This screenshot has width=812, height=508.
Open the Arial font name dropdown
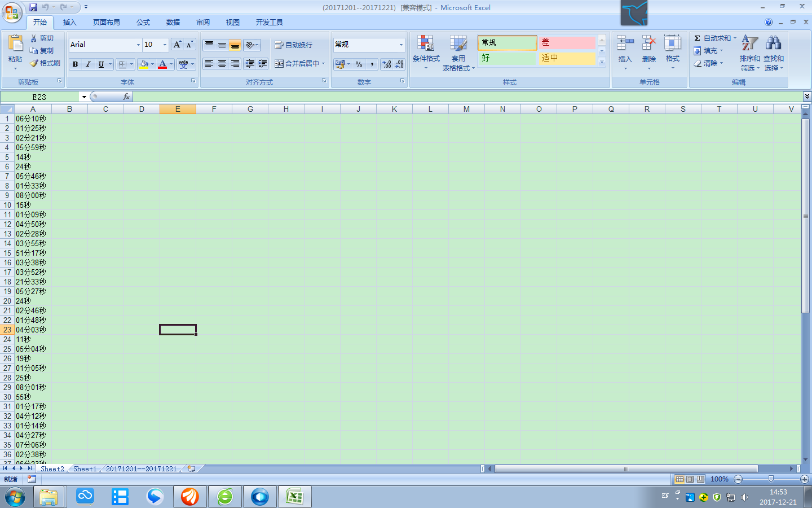(x=138, y=45)
